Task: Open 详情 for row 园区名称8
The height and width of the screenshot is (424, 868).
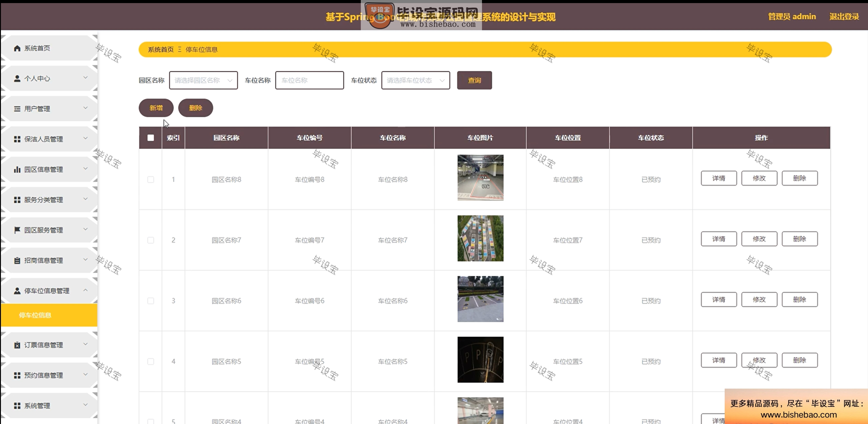Action: click(719, 178)
